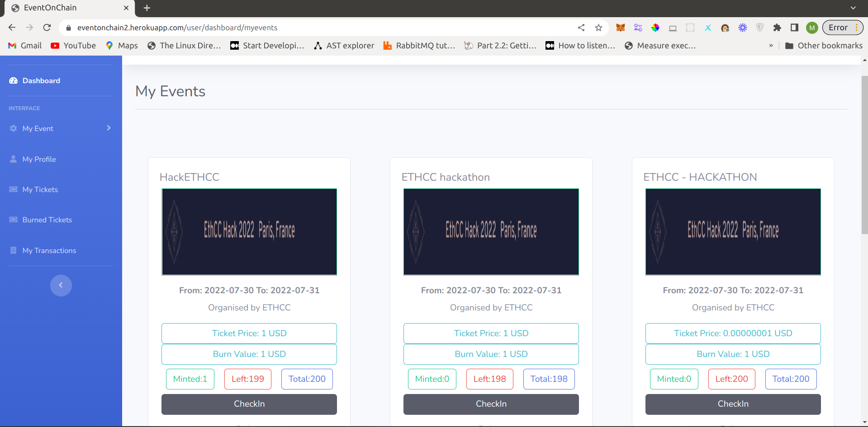Screen dimensions: 868x427
Task: Click Minted:1 badge on HackETHCC
Action: 190,379
